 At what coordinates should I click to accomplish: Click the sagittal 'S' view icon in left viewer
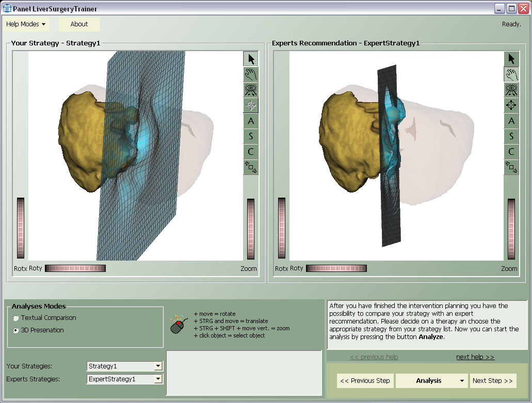(251, 136)
